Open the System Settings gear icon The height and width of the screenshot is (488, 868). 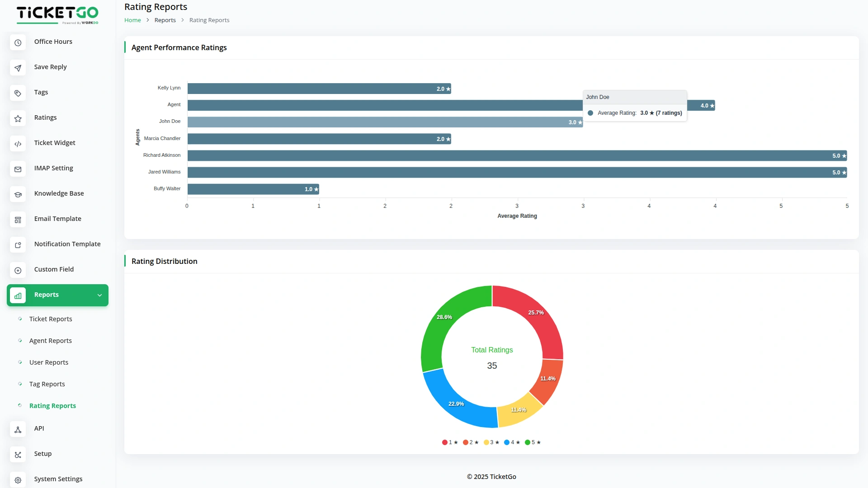(x=18, y=480)
